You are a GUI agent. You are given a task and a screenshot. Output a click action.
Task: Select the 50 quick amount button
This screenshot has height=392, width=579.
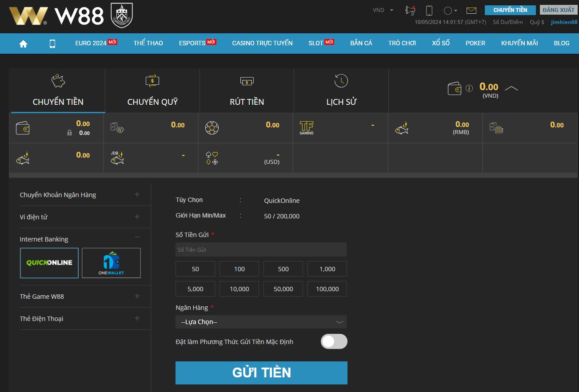196,269
